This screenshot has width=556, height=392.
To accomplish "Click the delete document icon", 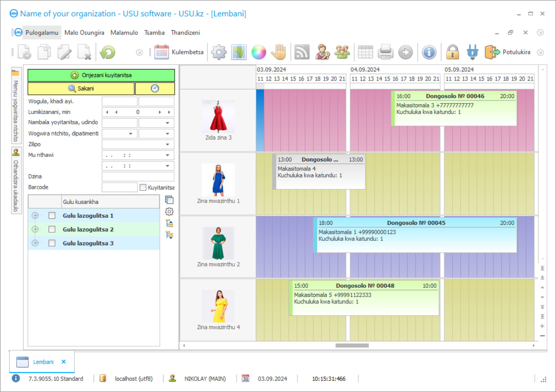I will coord(84,52).
